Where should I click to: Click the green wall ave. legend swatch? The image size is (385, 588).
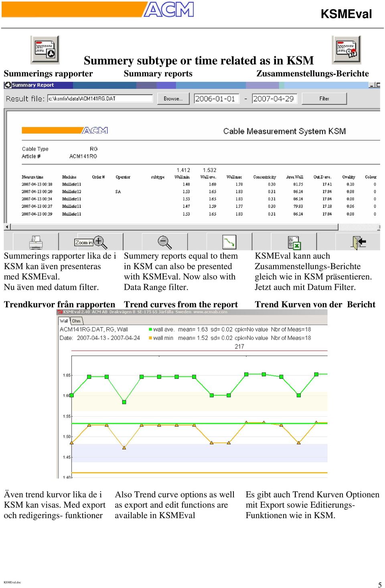(150, 330)
